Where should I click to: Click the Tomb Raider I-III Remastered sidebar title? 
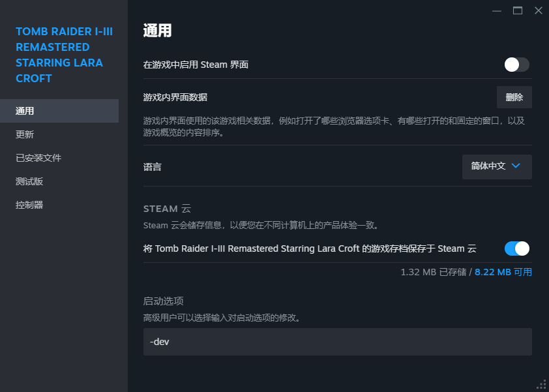tap(64, 55)
